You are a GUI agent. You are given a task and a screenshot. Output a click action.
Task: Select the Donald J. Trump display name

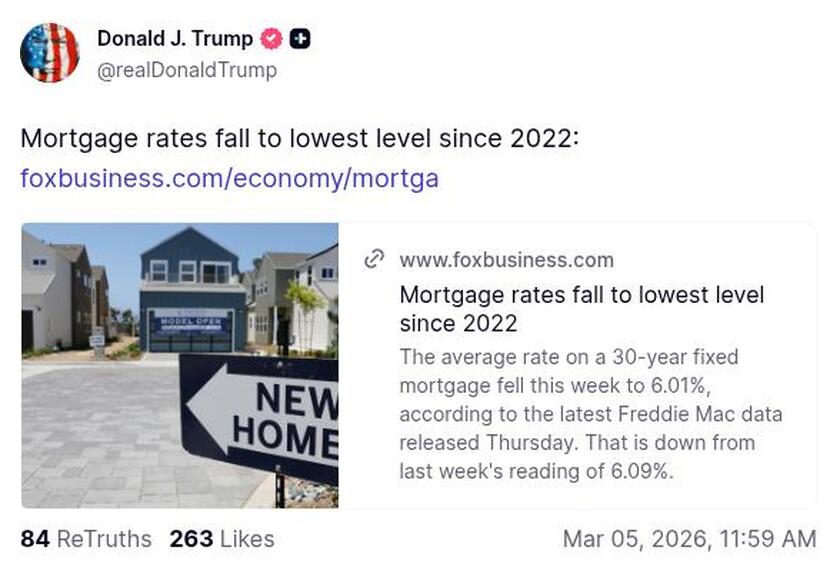click(x=176, y=39)
